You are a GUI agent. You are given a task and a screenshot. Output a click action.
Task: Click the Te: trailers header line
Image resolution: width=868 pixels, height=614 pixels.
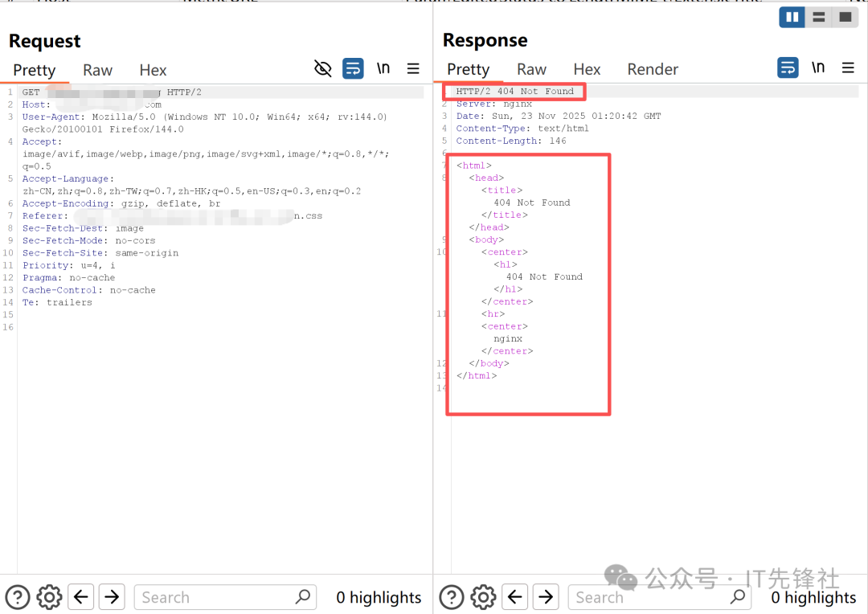pos(57,302)
